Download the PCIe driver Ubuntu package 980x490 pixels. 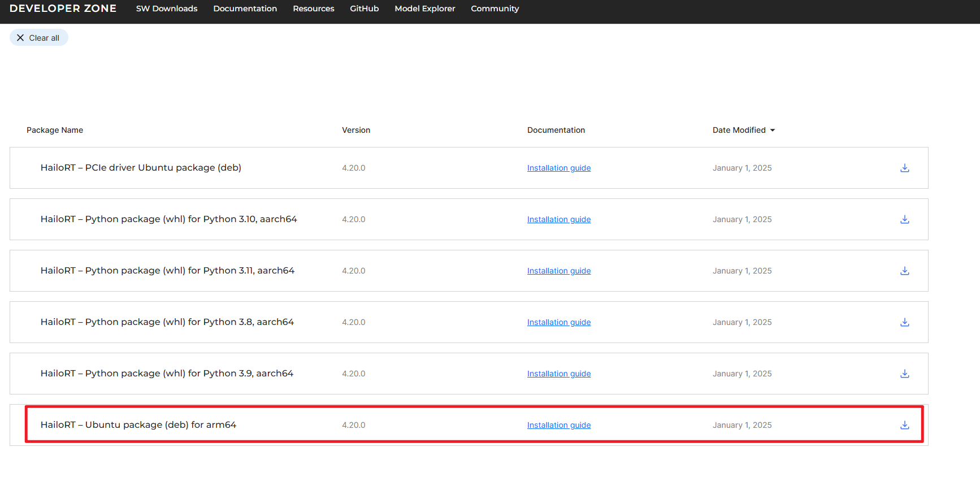pyautogui.click(x=904, y=168)
